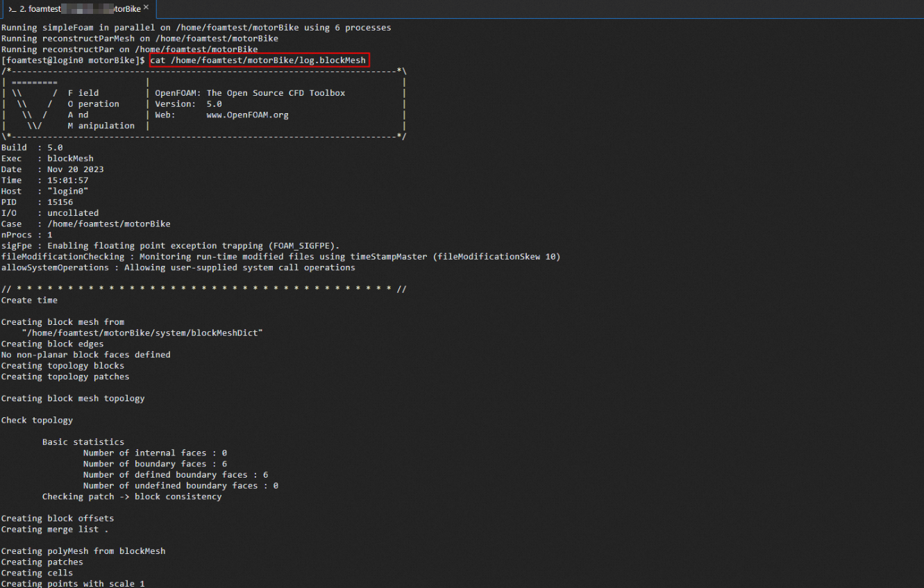Click the 'F ield' banner word

tap(83, 93)
